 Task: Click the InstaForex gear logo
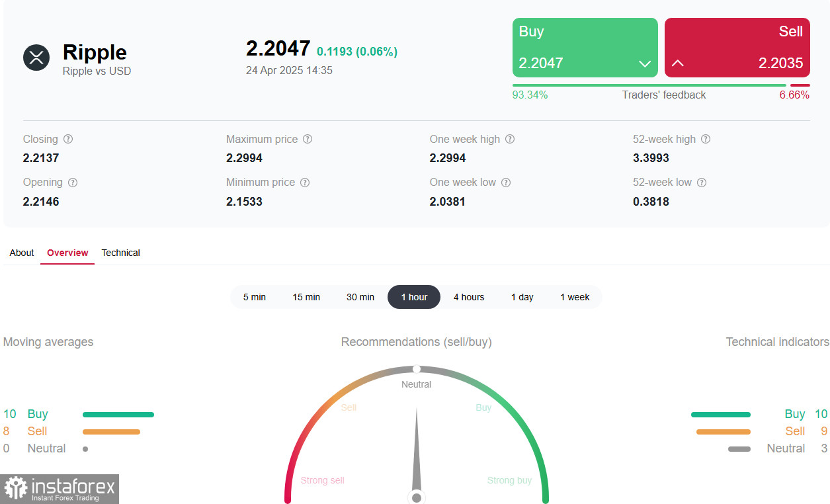pyautogui.click(x=16, y=489)
